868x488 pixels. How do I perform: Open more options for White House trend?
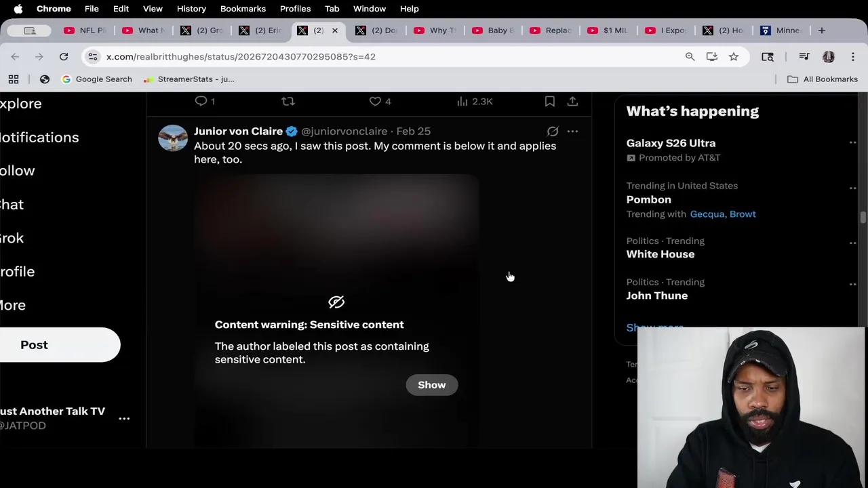click(852, 243)
